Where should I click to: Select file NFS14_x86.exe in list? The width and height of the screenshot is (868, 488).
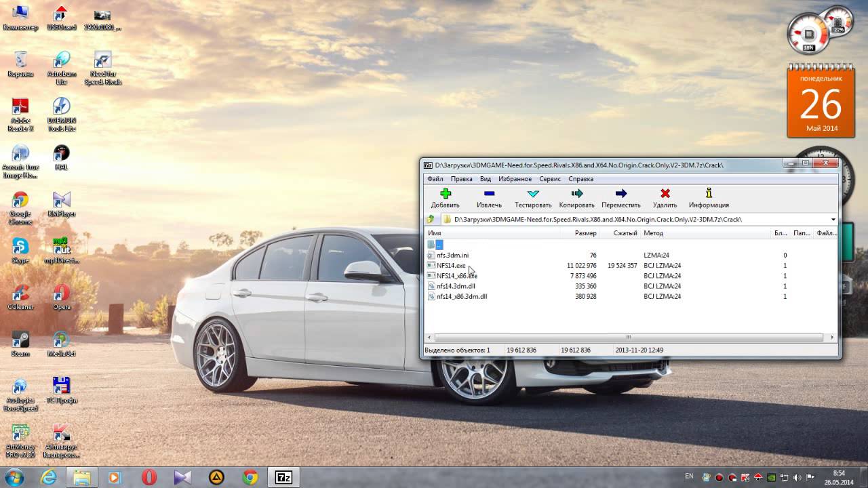[x=456, y=276]
